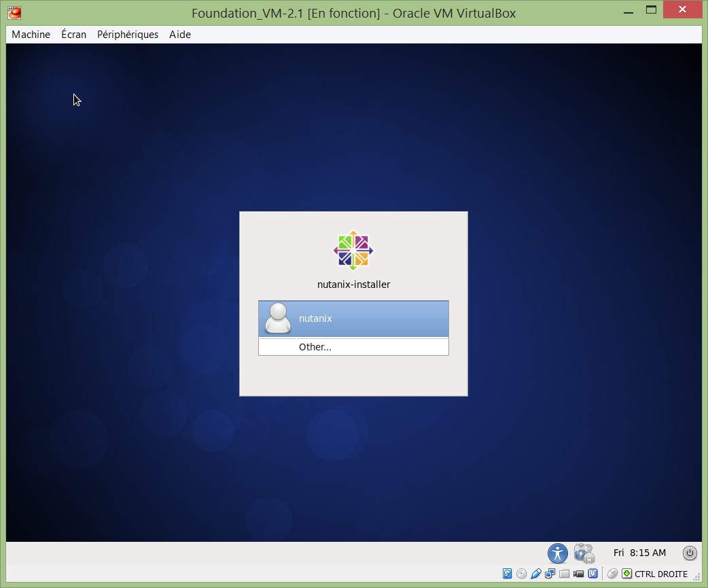Open the Aide menu
The height and width of the screenshot is (588, 708).
[x=179, y=35]
